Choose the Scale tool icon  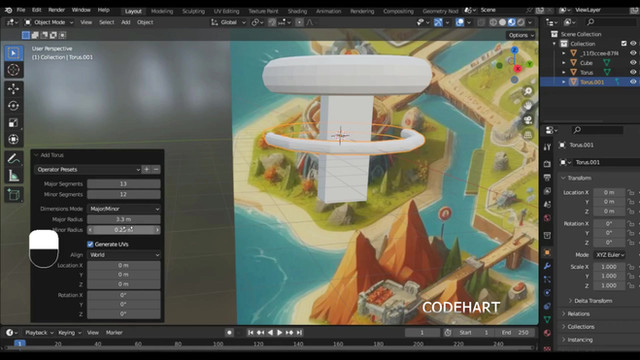click(x=13, y=122)
